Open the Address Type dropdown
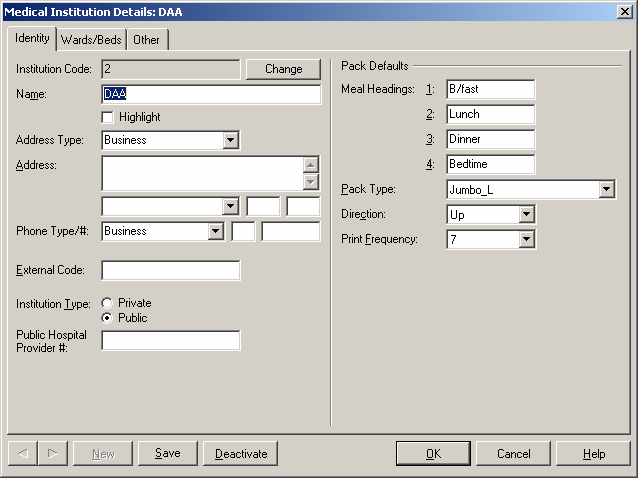 [x=231, y=140]
